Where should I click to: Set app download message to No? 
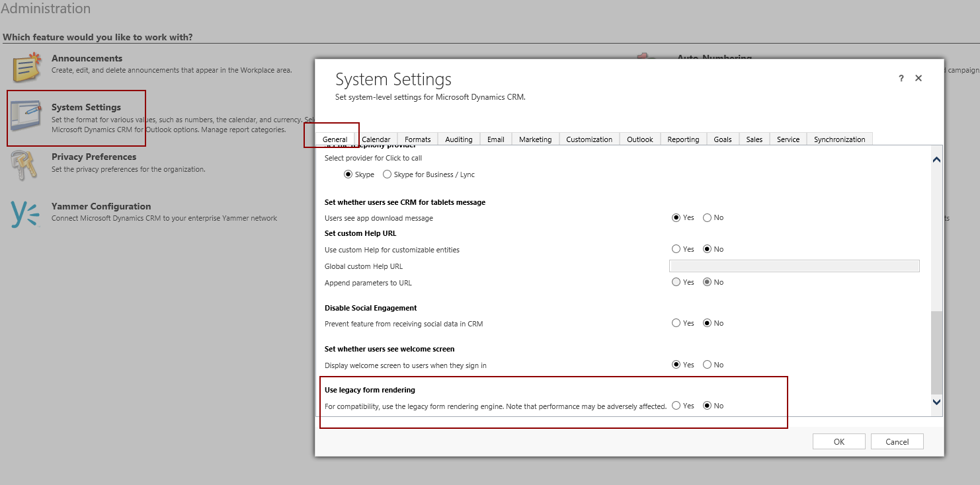[707, 217]
